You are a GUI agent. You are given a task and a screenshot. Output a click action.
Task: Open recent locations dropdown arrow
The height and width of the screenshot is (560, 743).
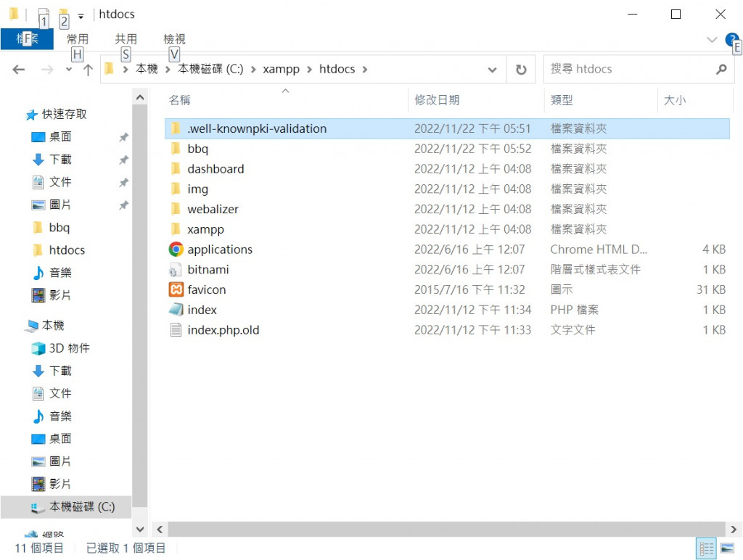click(x=69, y=70)
